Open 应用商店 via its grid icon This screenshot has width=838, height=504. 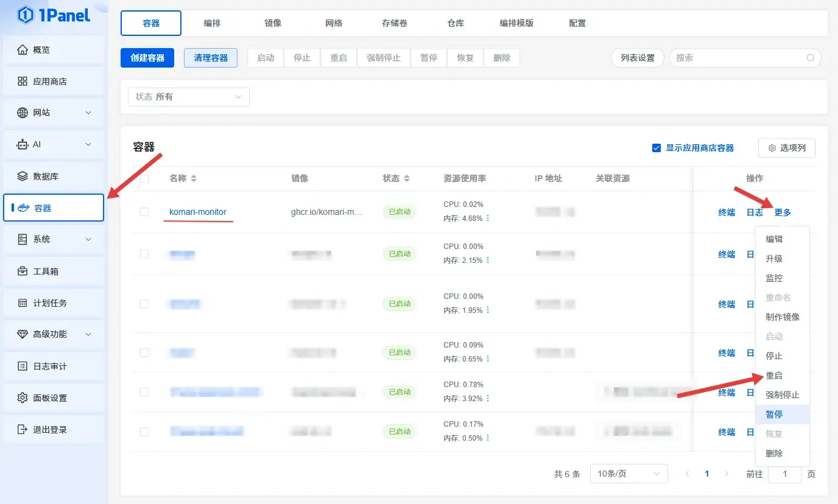click(x=23, y=82)
